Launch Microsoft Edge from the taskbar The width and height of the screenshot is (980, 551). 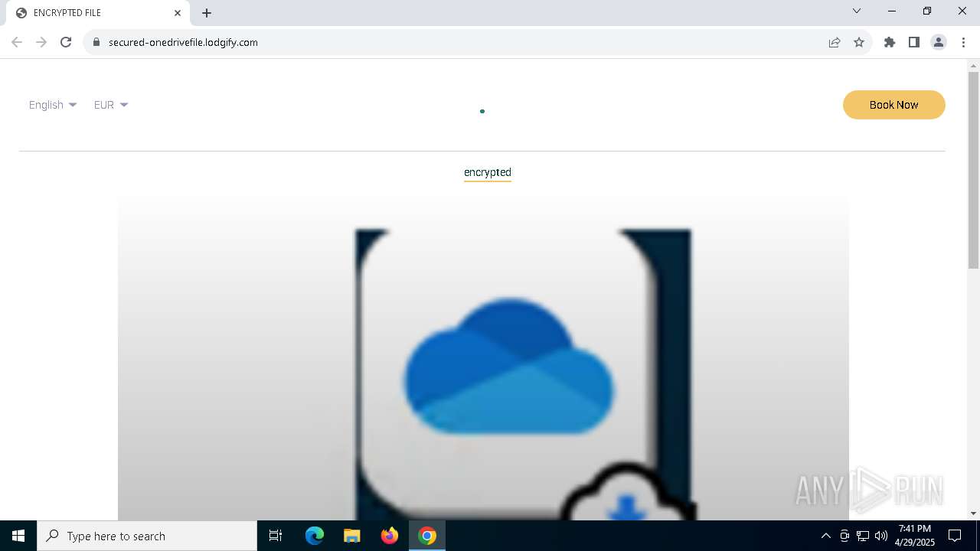tap(315, 536)
